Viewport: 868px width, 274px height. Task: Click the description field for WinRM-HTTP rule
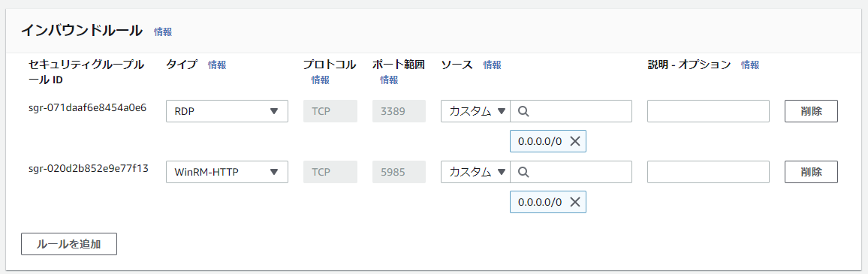709,172
